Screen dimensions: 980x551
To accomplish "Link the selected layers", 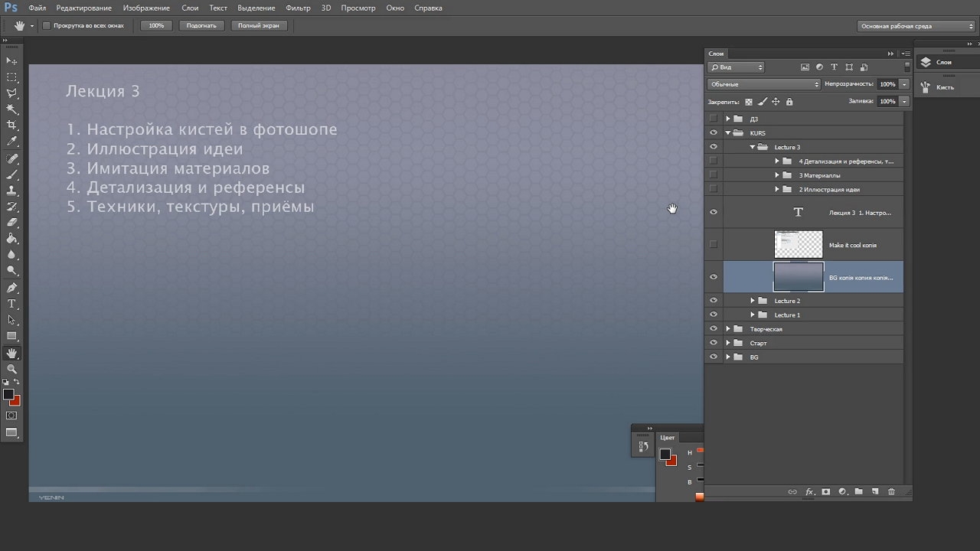I will [792, 491].
